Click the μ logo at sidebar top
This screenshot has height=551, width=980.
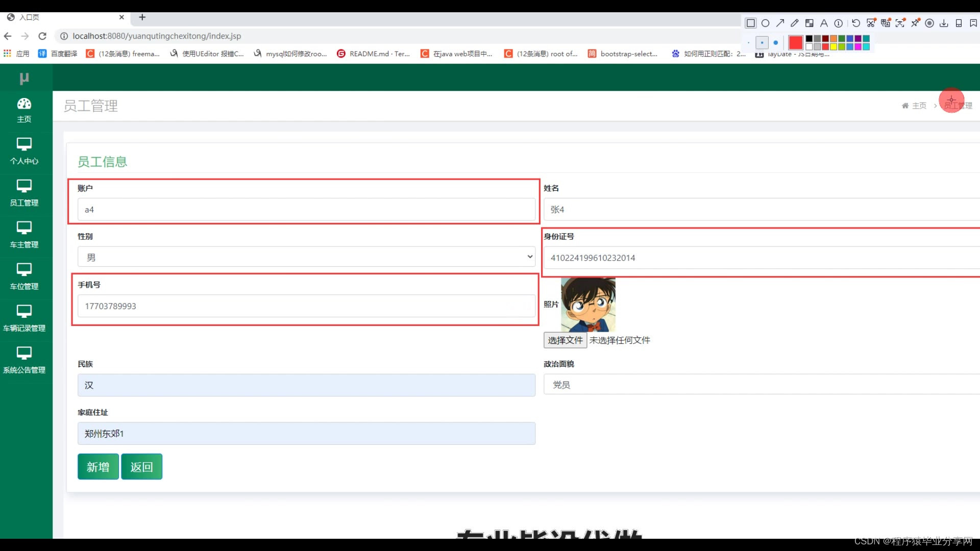(x=24, y=78)
